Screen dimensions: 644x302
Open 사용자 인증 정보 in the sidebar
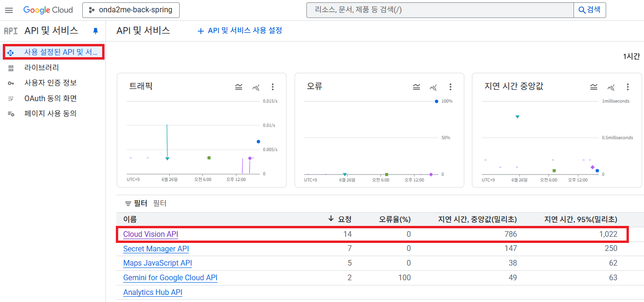point(51,83)
